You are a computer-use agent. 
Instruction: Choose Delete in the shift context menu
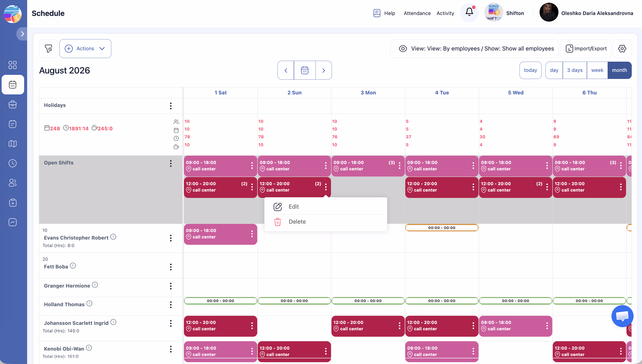(297, 222)
